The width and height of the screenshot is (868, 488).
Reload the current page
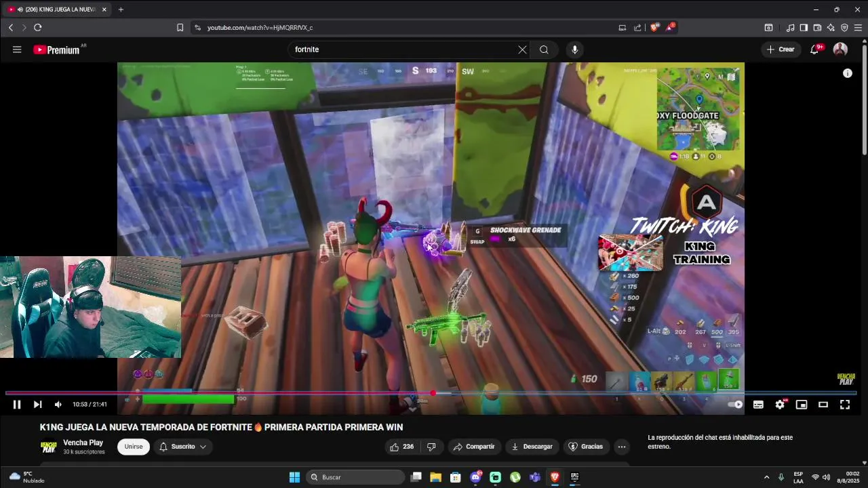(37, 27)
